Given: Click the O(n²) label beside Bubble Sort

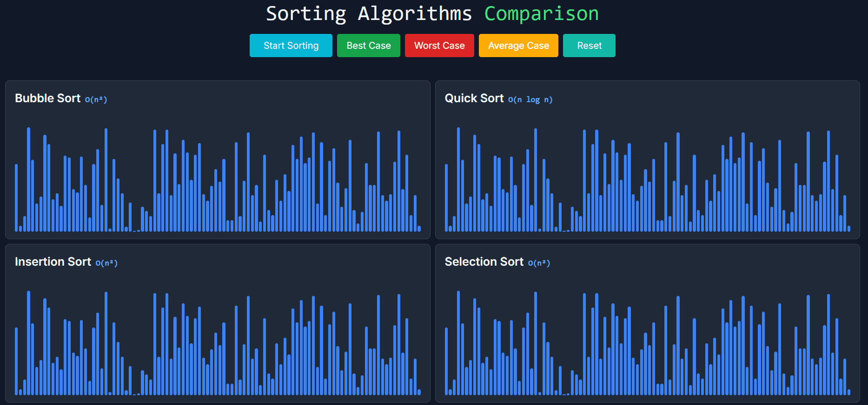Looking at the screenshot, I should coord(96,99).
